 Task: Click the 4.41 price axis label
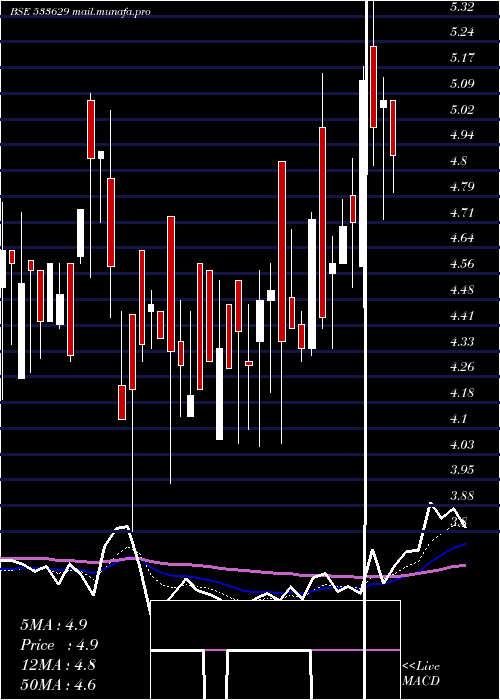point(462,316)
